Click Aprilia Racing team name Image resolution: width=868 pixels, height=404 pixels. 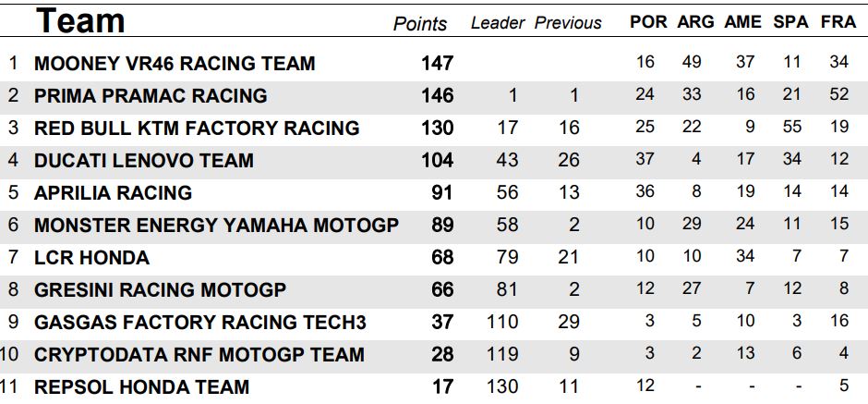click(113, 193)
